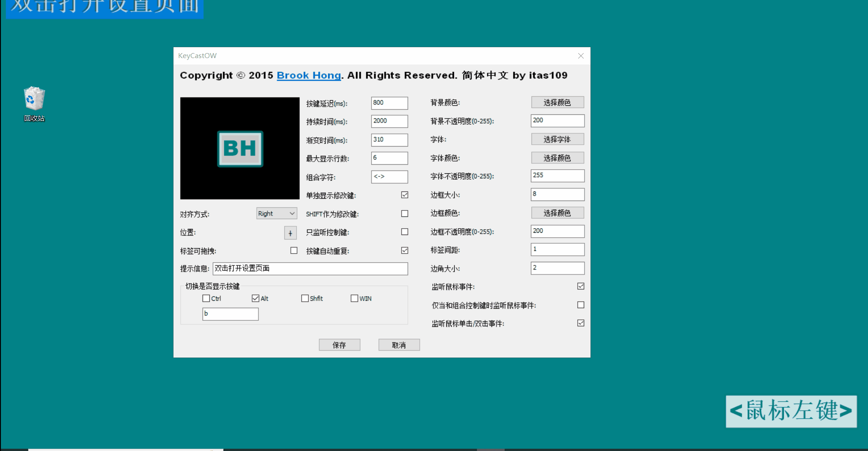868x451 pixels.
Task: Click the 标签间距 field showing 1
Action: (557, 250)
